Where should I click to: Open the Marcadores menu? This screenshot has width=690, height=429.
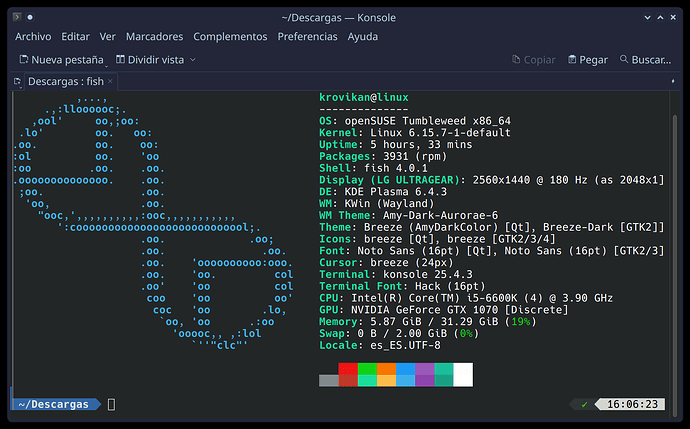154,36
